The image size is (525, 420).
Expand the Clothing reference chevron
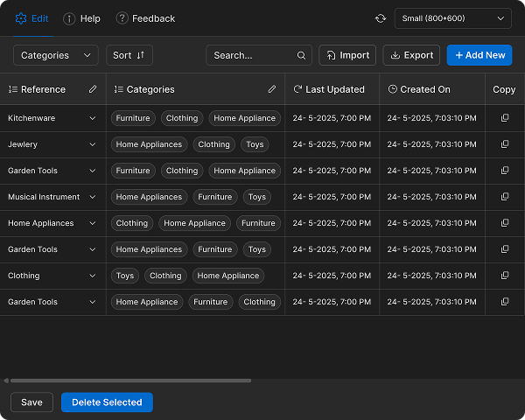pos(93,276)
